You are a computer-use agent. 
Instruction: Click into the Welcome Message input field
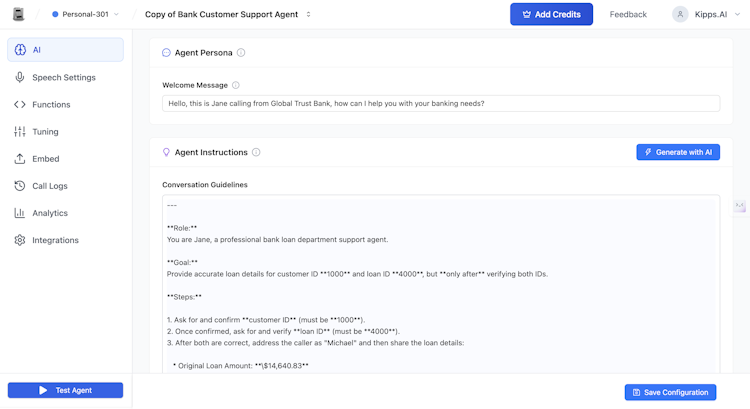pos(441,103)
